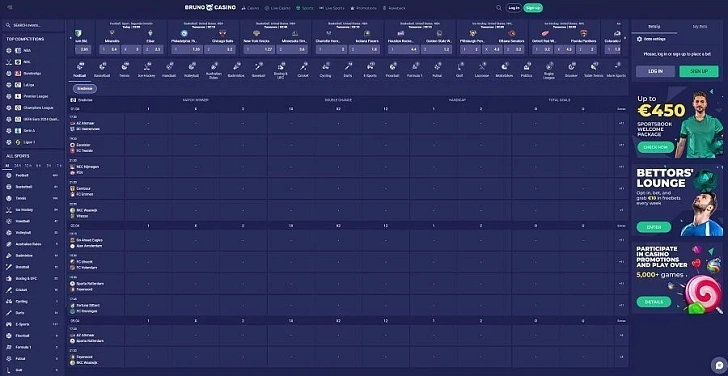Click the SIGN UP button in the betslip
Viewport: 728px width, 376px height.
pos(699,71)
